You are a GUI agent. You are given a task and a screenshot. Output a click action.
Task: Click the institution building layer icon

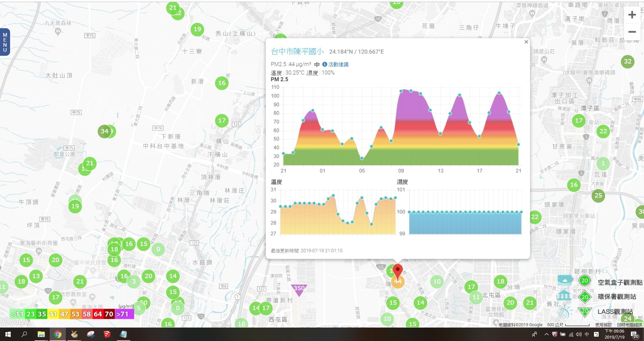[x=564, y=295]
